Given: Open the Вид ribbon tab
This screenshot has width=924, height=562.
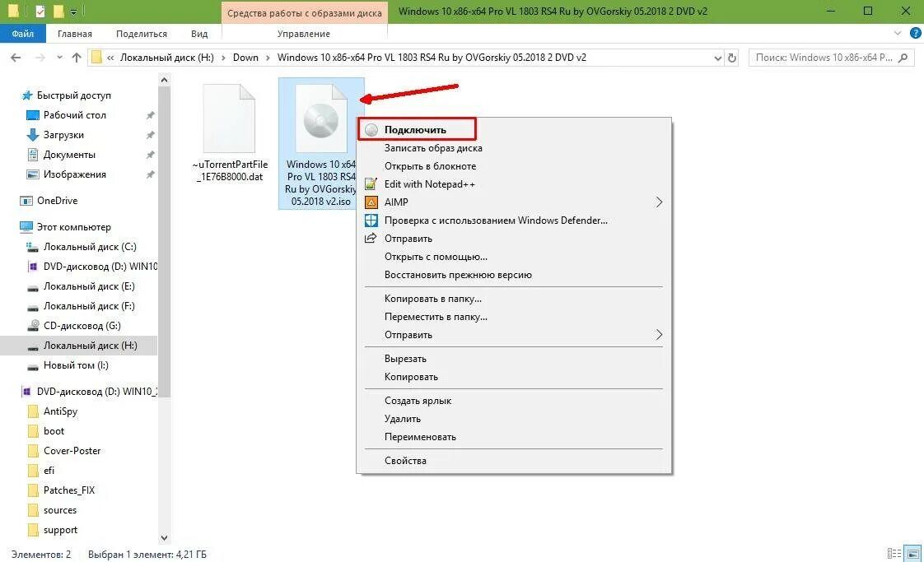Looking at the screenshot, I should click(x=199, y=34).
